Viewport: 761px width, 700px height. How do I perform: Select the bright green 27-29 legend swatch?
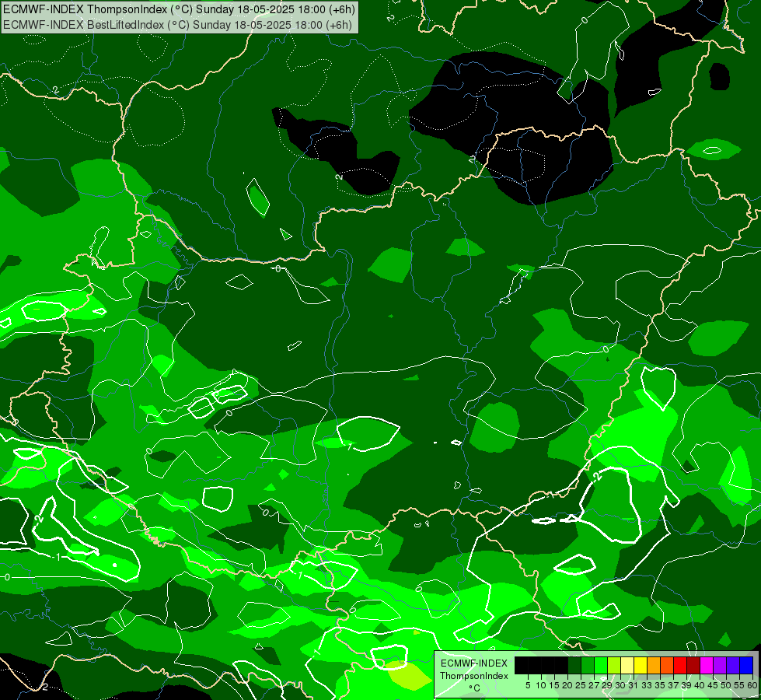point(600,665)
